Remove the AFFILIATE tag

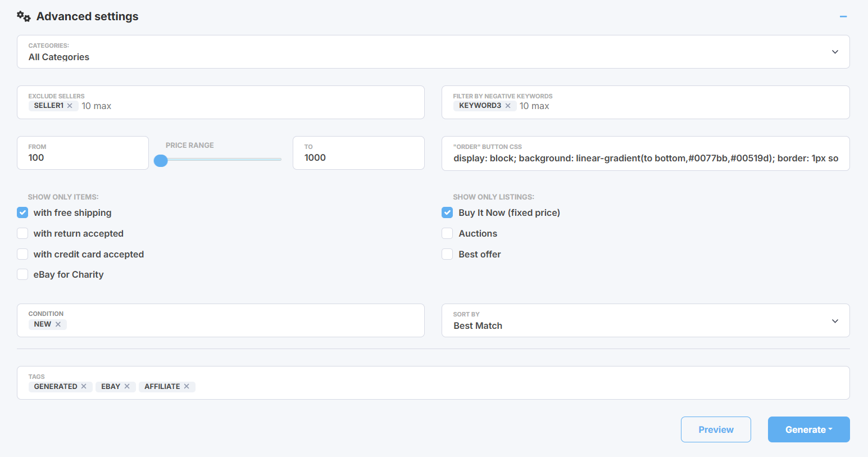187,386
